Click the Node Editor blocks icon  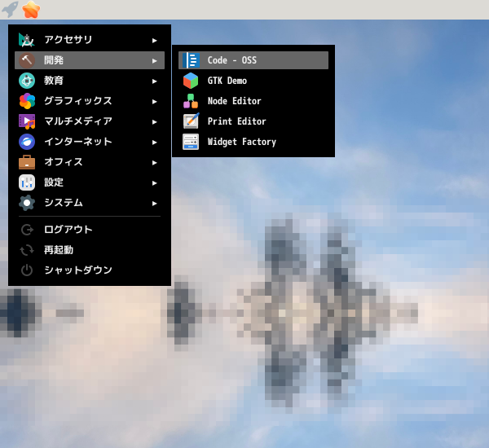click(x=191, y=101)
